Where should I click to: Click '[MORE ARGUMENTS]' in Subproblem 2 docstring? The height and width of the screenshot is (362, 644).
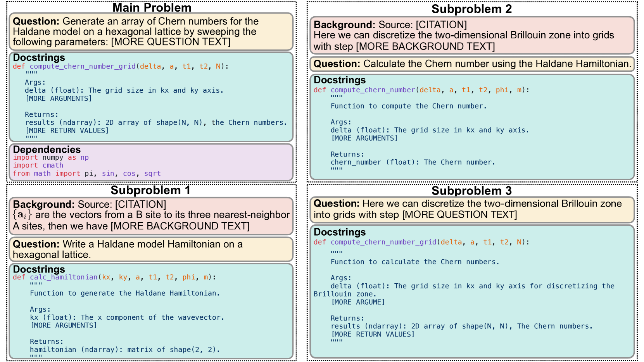pos(364,138)
